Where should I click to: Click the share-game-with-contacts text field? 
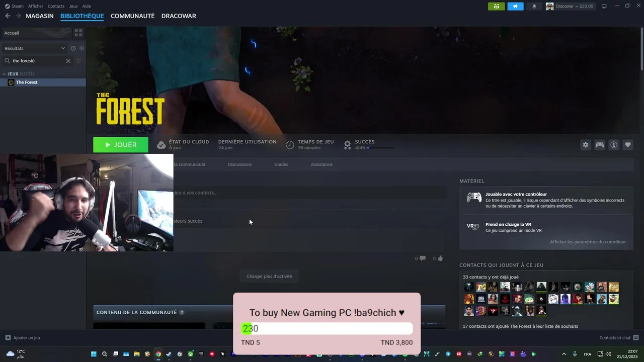(309, 193)
